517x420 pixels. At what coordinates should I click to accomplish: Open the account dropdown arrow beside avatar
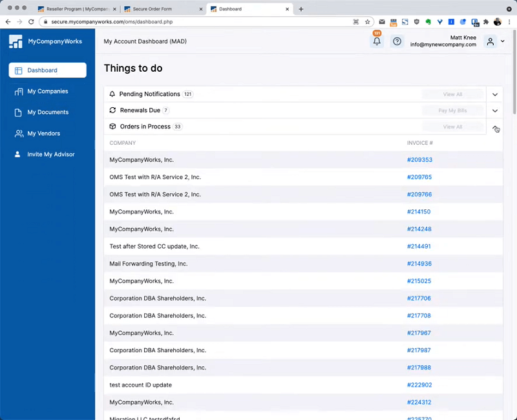[x=503, y=41]
